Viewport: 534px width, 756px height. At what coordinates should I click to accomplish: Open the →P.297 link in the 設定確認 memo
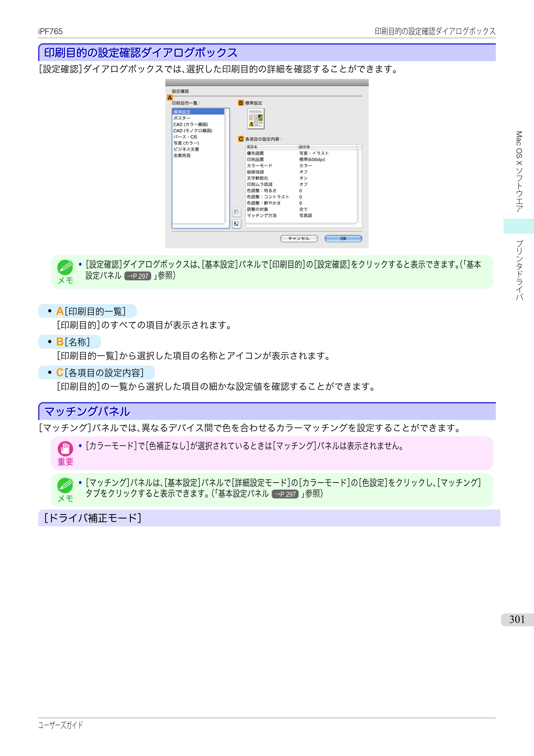138,276
